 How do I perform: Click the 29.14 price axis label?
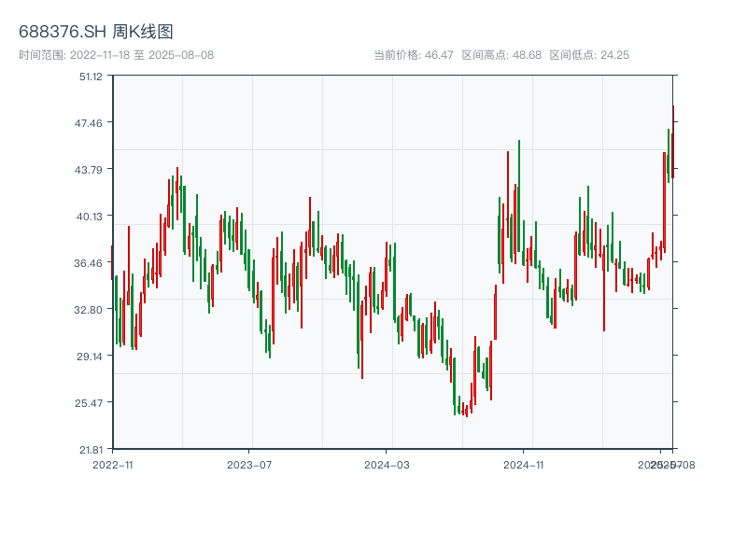coord(91,356)
